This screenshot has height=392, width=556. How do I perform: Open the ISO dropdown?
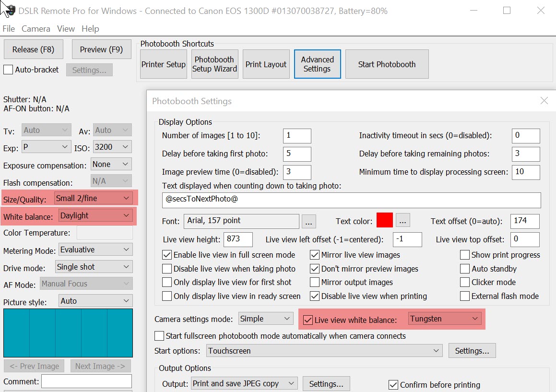pos(112,147)
